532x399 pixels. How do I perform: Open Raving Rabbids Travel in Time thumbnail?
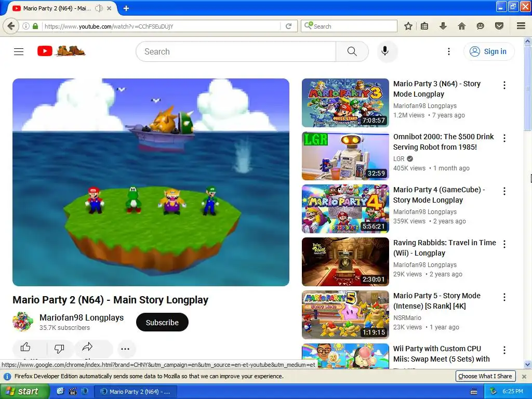345,262
